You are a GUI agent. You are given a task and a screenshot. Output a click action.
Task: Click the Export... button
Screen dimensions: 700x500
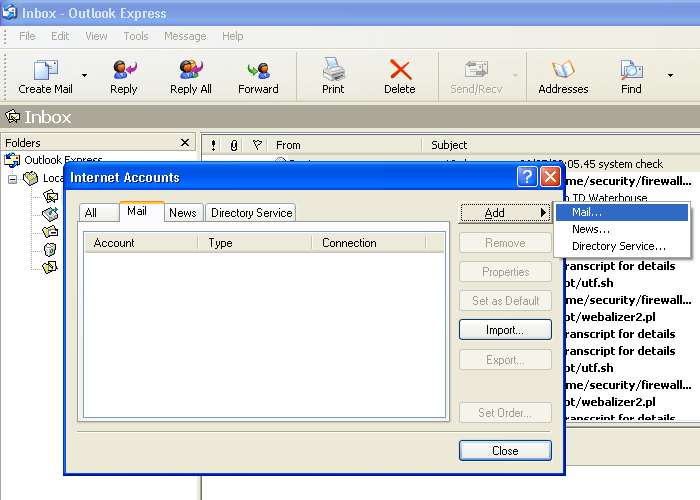point(505,359)
